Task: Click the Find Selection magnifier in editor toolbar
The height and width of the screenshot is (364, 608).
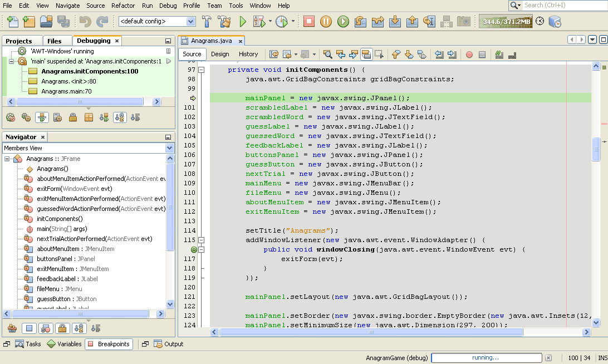Action: click(x=328, y=54)
